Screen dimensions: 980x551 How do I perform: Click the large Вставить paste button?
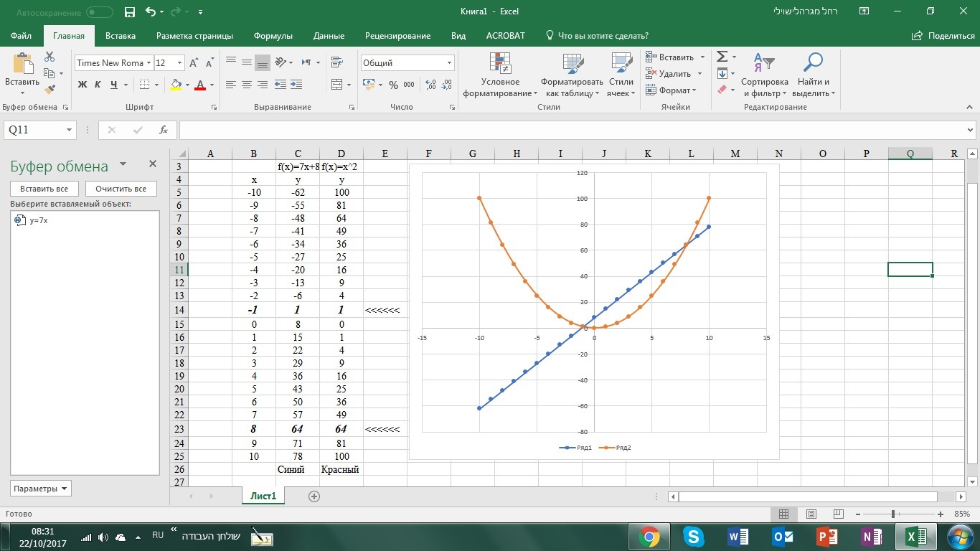[x=22, y=73]
